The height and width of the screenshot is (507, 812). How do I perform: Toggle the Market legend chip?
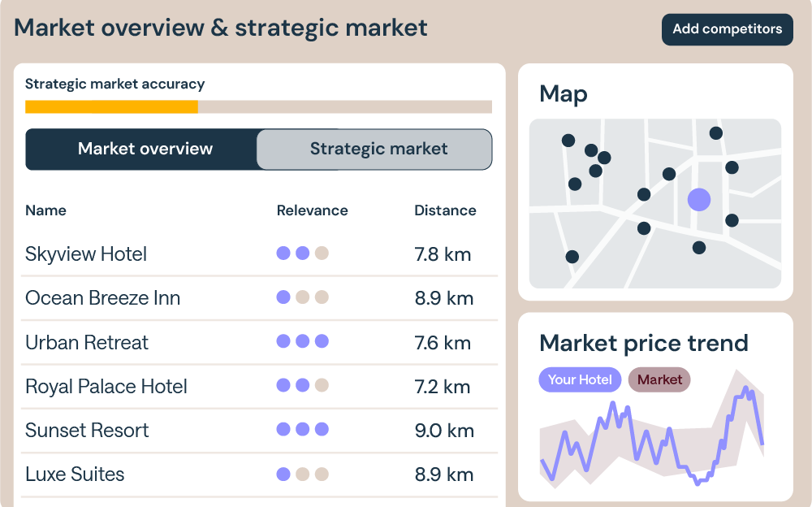[x=659, y=379]
